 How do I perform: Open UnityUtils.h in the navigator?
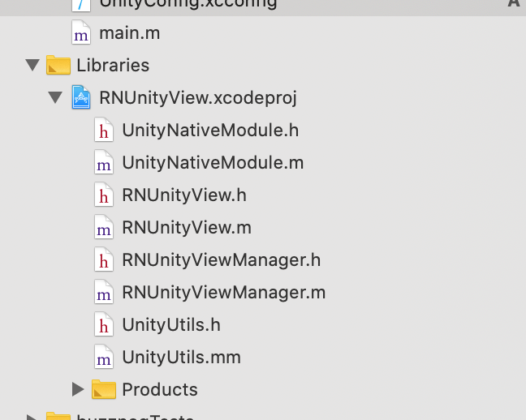point(171,325)
